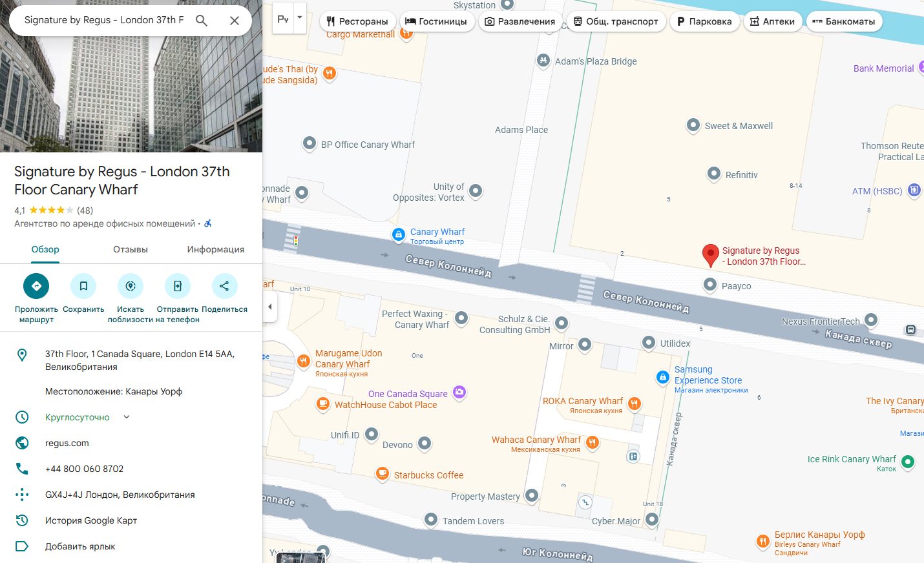Filter by Гостиницы chip
924x563 pixels.
[436, 21]
